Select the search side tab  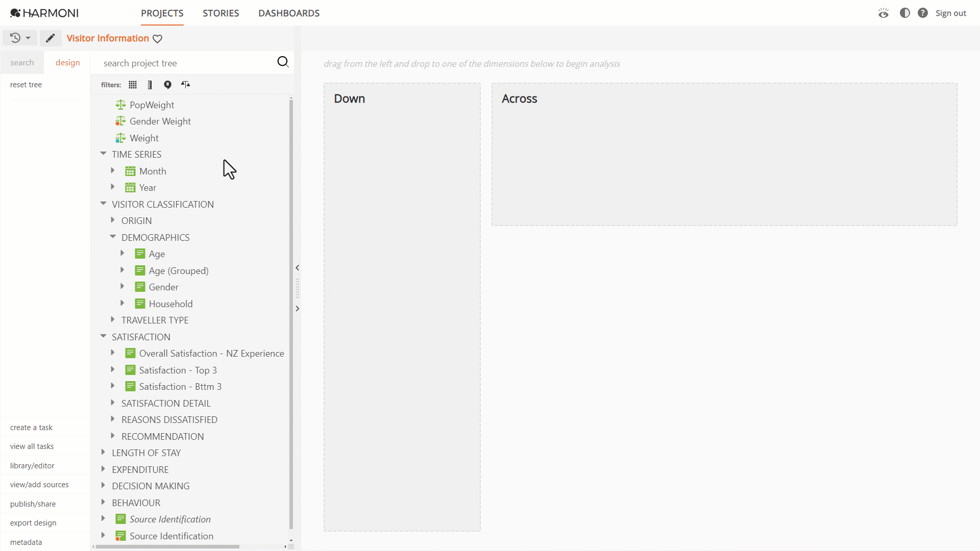click(22, 63)
